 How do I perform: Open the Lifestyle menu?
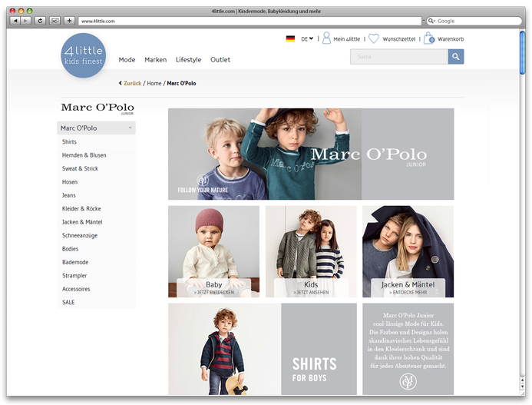[188, 60]
